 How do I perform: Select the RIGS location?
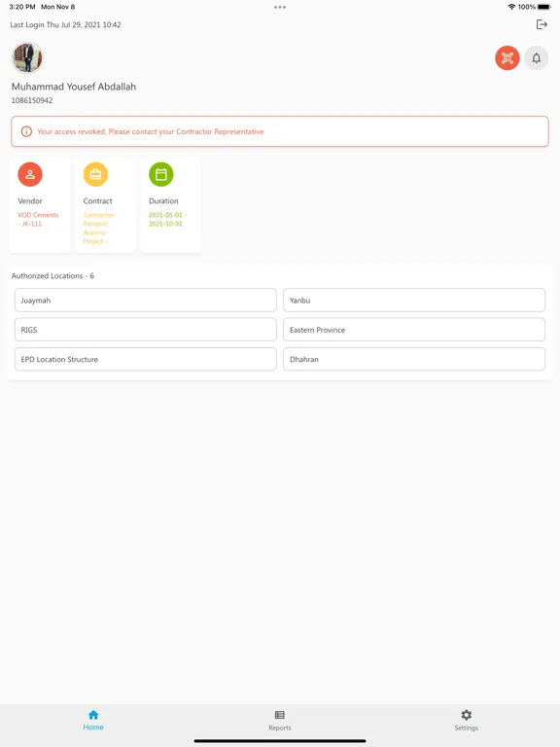145,330
